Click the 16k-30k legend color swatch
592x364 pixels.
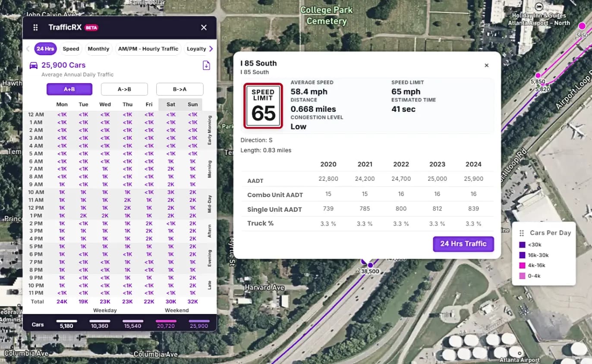coord(522,255)
